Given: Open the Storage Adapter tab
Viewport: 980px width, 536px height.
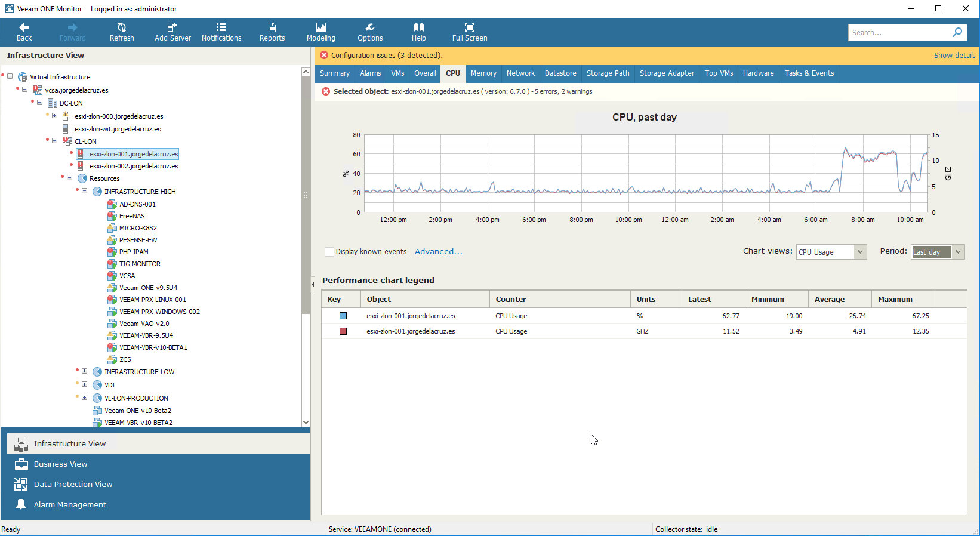Looking at the screenshot, I should pos(667,73).
